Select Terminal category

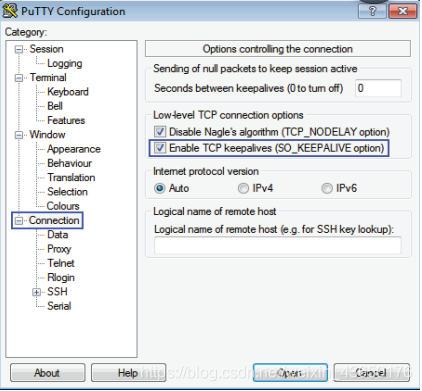48,78
